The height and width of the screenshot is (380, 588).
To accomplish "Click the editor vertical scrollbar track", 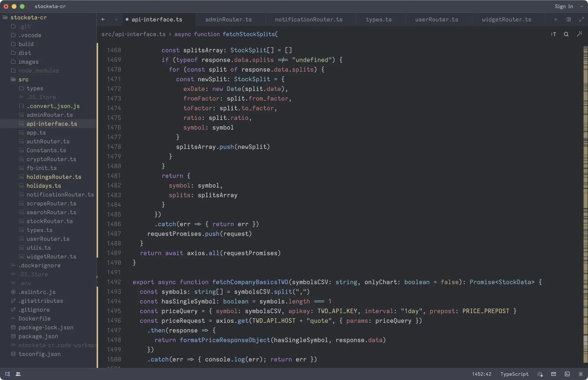I will point(585,204).
